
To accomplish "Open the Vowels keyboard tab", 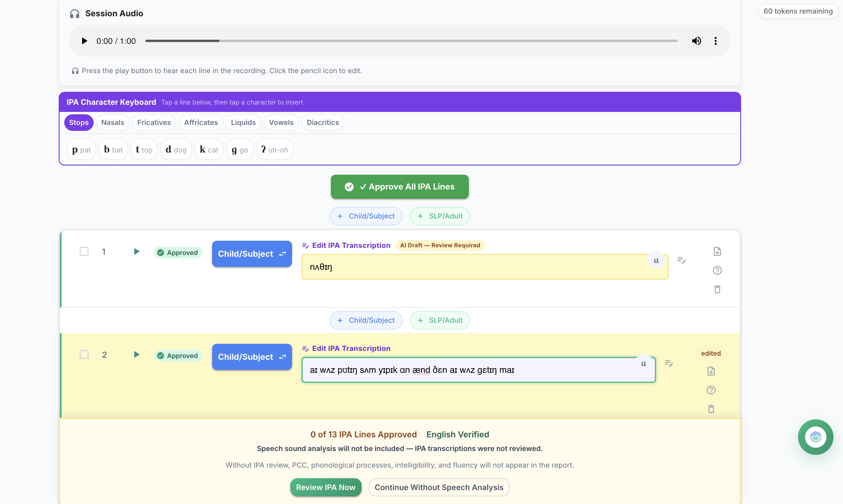I will click(281, 123).
